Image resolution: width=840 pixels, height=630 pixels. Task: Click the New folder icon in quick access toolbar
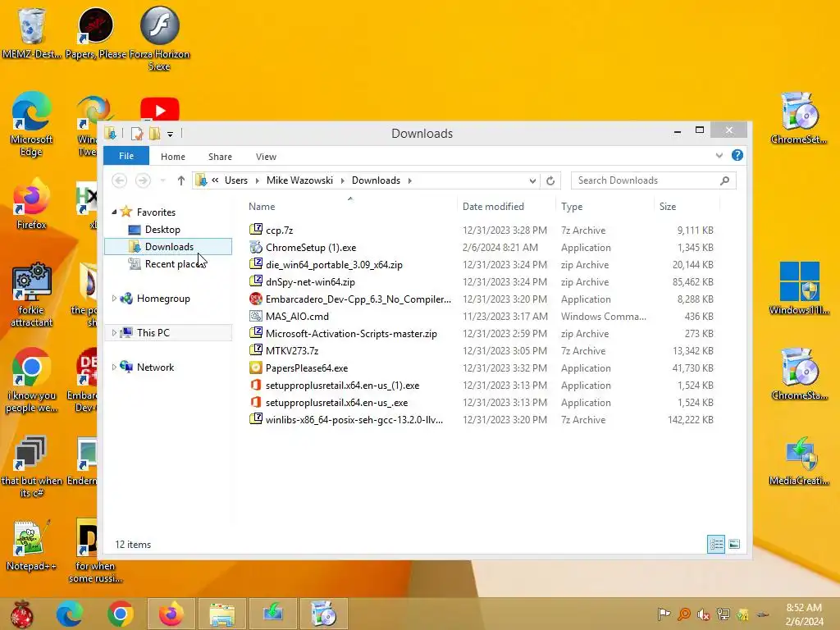pos(155,134)
